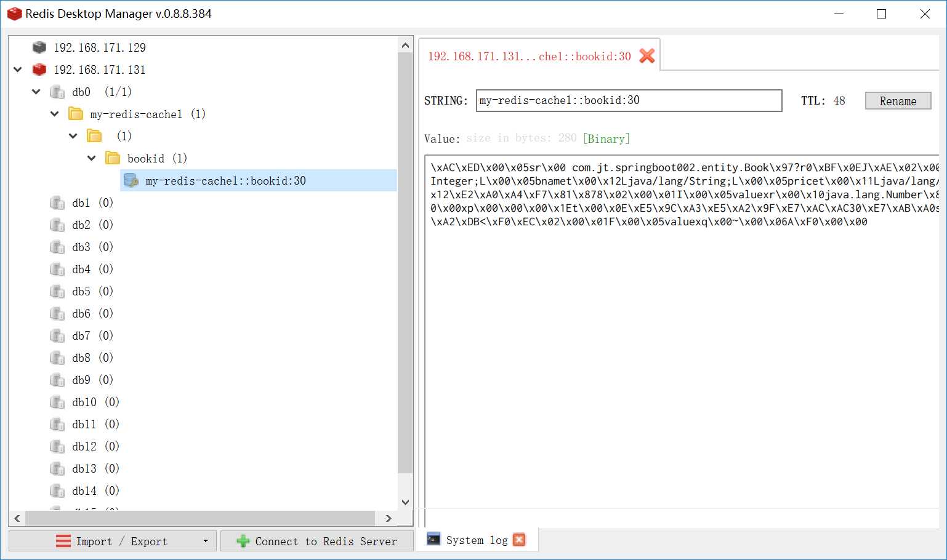The height and width of the screenshot is (560, 947).
Task: Click the key icon for my-redis-cachel::bookid:30
Action: 131,180
